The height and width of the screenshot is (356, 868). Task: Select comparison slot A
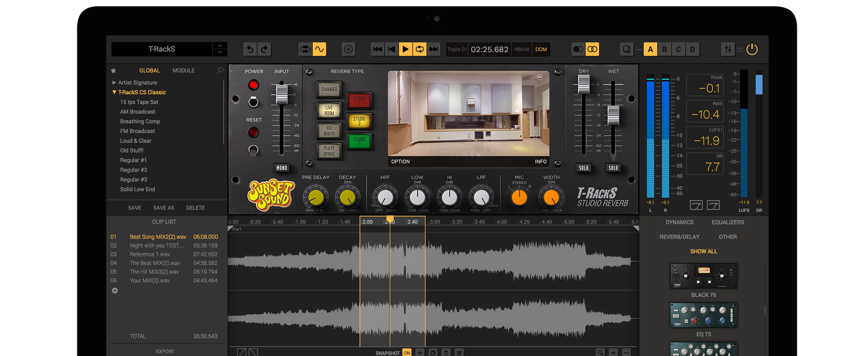(x=650, y=49)
